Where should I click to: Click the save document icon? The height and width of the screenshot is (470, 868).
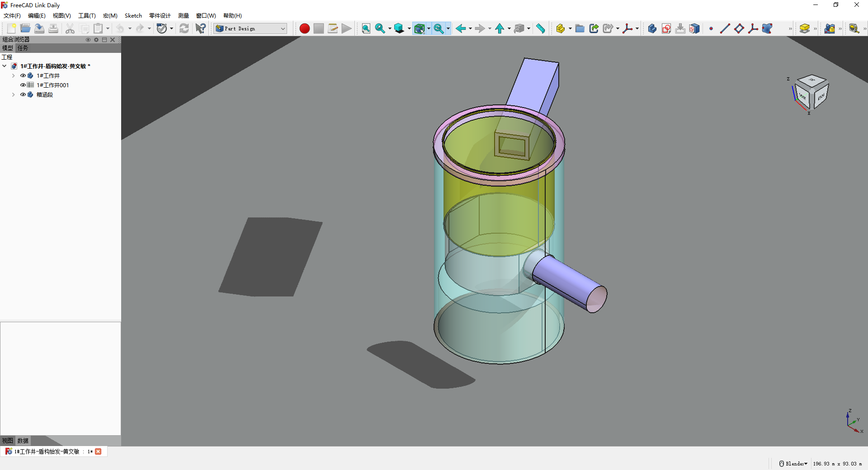pyautogui.click(x=39, y=28)
